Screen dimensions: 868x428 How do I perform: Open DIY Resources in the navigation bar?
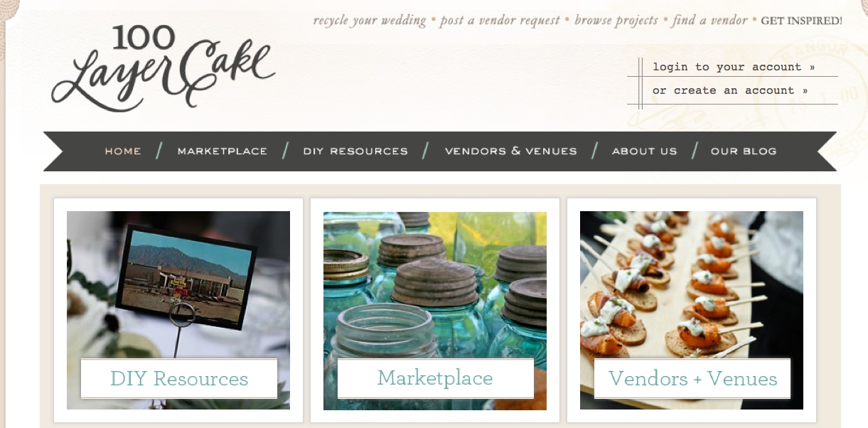[355, 151]
